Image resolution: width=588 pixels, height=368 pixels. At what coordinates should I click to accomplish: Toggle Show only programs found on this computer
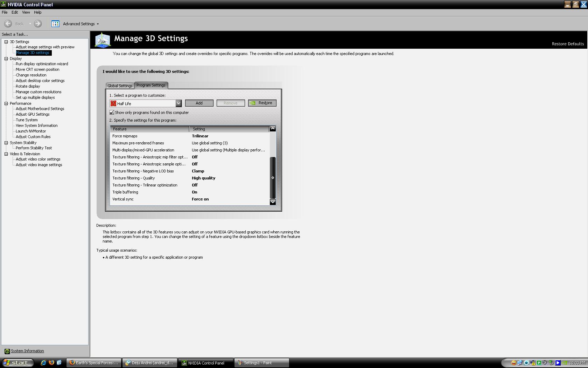pyautogui.click(x=112, y=113)
